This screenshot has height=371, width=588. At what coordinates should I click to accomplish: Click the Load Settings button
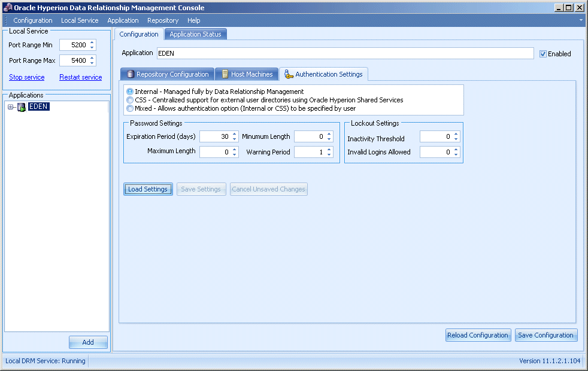coord(148,189)
